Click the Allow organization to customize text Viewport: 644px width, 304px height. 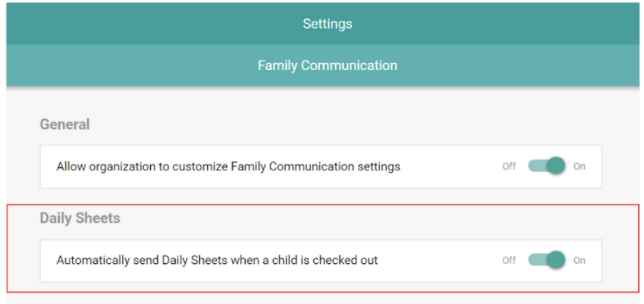[x=228, y=166]
